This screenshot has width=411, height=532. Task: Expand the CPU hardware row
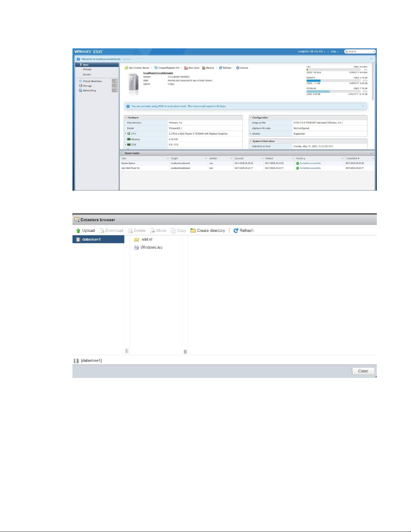126,134
